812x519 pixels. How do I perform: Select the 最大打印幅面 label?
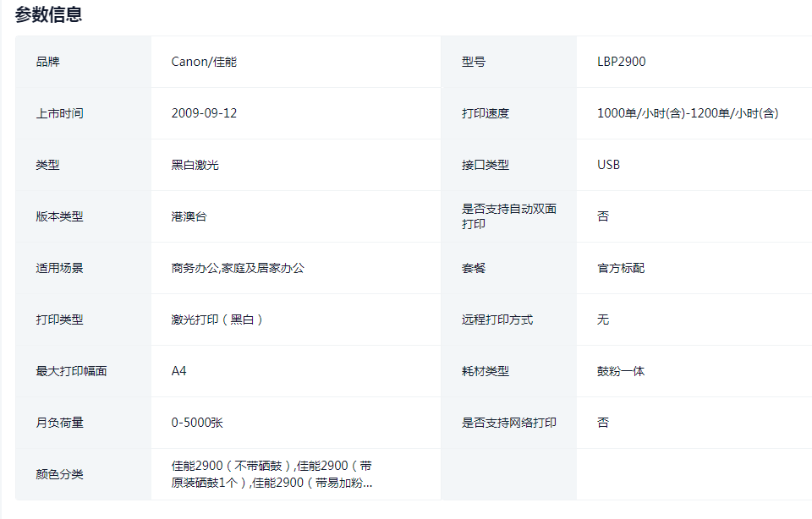pyautogui.click(x=71, y=371)
